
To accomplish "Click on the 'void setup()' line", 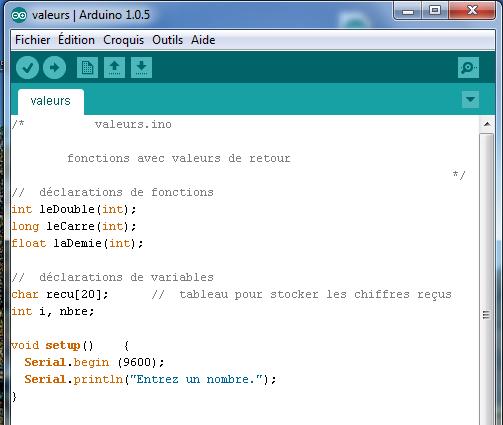I will tap(70, 346).
